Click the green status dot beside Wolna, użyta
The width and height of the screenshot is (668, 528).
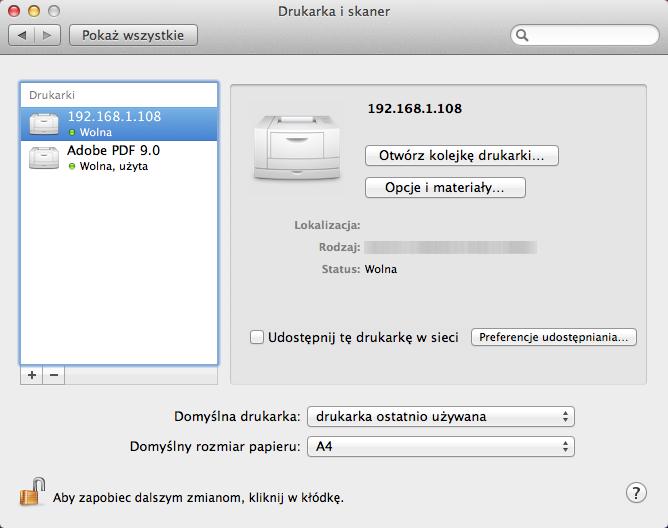(x=72, y=166)
